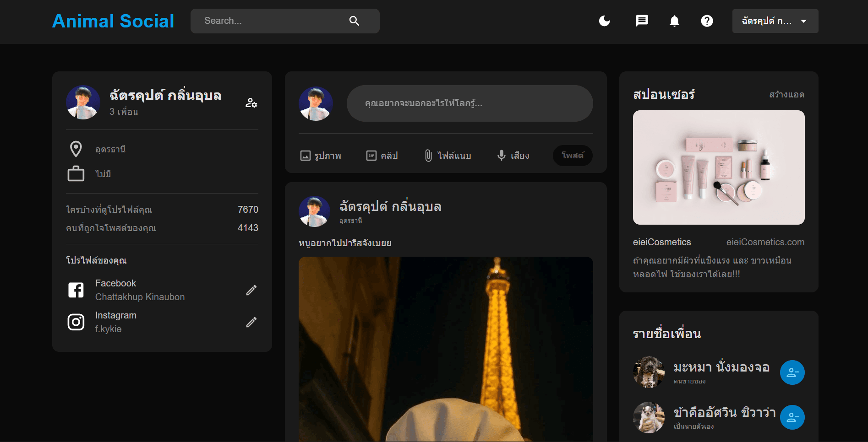Screen dimensions: 868x442
Task: Open notifications bell icon
Action: [x=674, y=21]
